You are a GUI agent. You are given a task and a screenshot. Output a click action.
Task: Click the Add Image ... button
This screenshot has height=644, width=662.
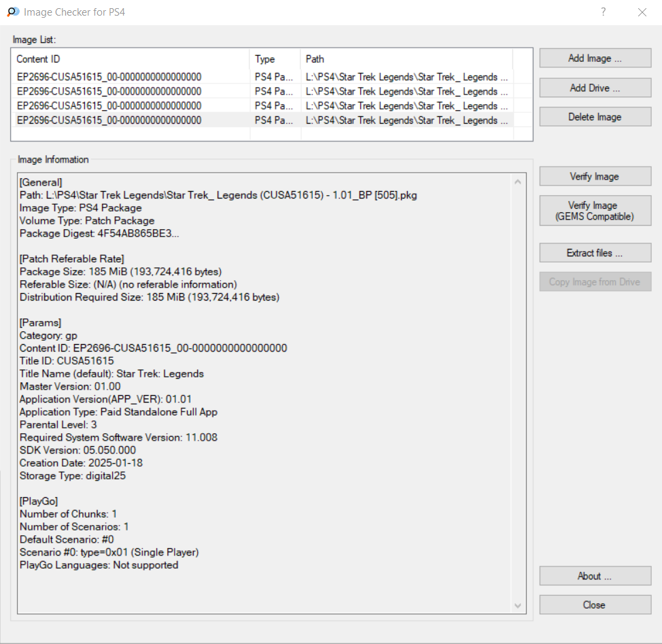pyautogui.click(x=595, y=58)
